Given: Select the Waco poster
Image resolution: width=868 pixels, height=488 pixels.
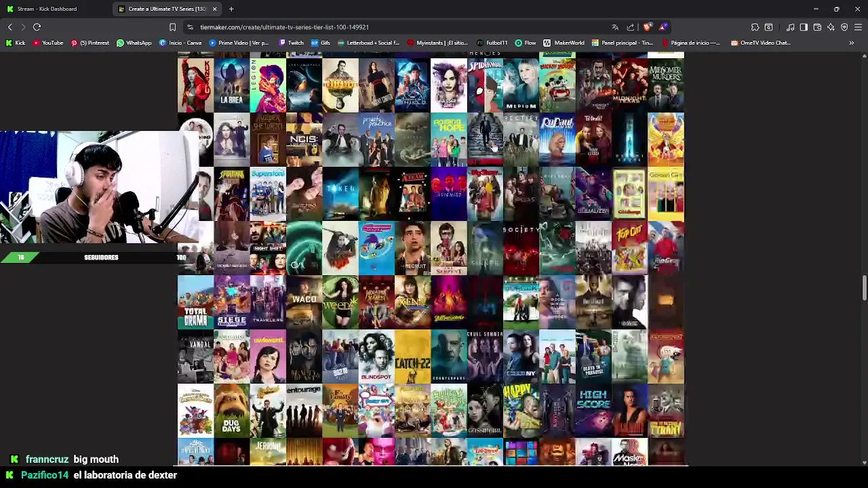Looking at the screenshot, I should pos(304,302).
